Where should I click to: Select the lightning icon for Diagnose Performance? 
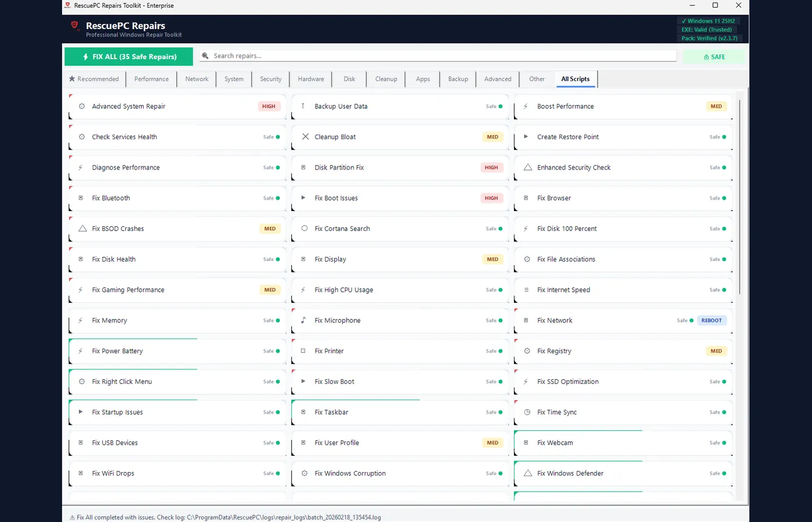81,168
